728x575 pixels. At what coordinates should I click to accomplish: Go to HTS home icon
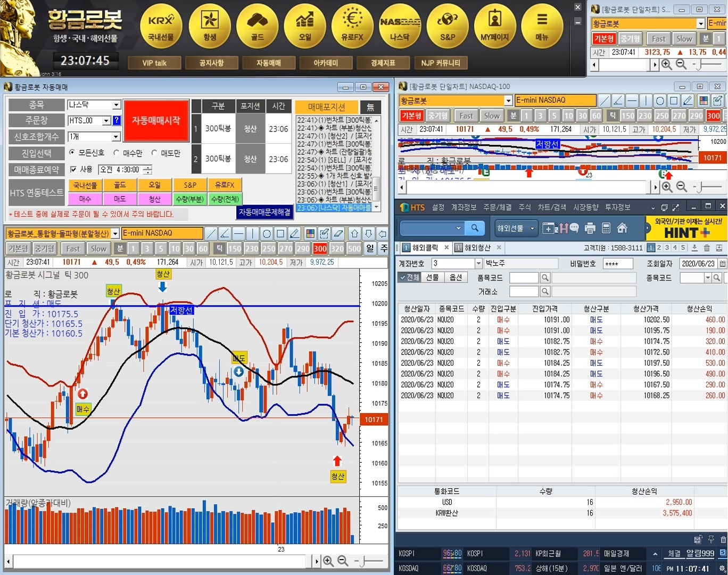pyautogui.click(x=622, y=228)
